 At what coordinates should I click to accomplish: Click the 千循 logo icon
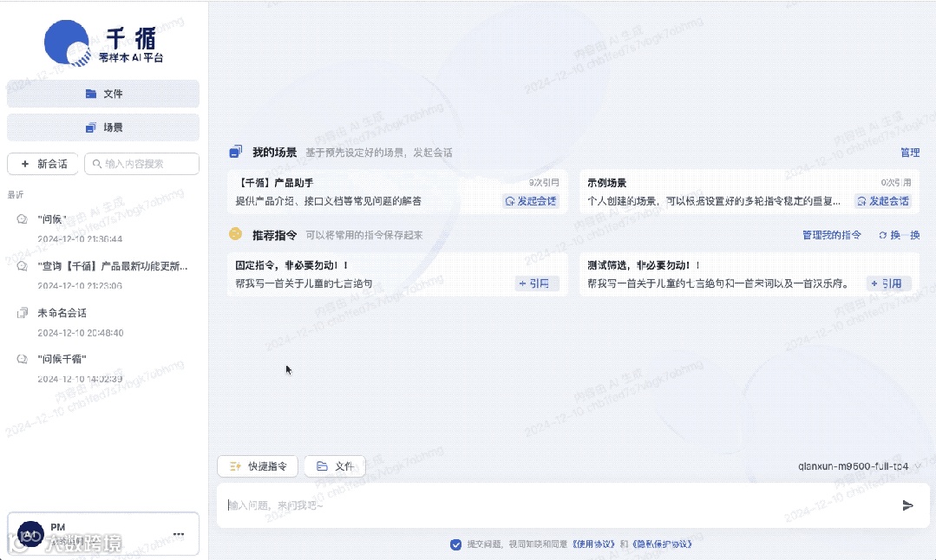68,43
